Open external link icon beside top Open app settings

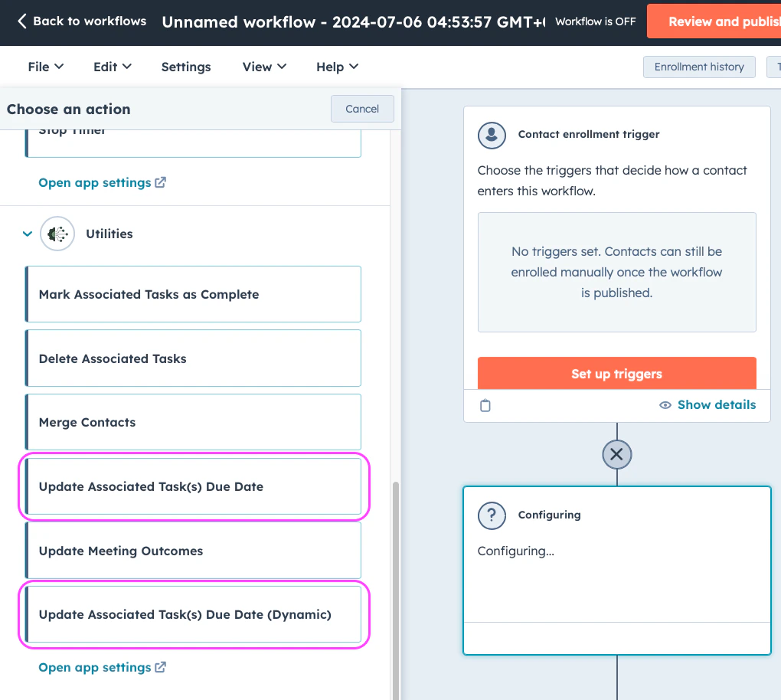(x=160, y=182)
